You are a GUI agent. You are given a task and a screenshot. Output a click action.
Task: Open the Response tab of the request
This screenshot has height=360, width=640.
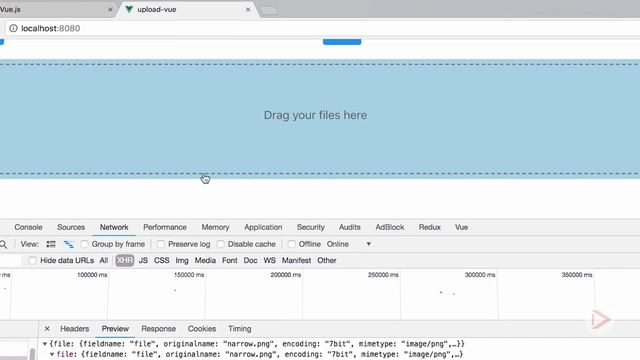[x=158, y=329]
